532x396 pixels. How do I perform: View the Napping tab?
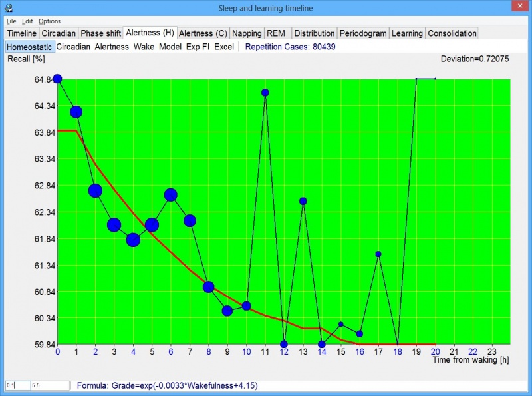246,33
